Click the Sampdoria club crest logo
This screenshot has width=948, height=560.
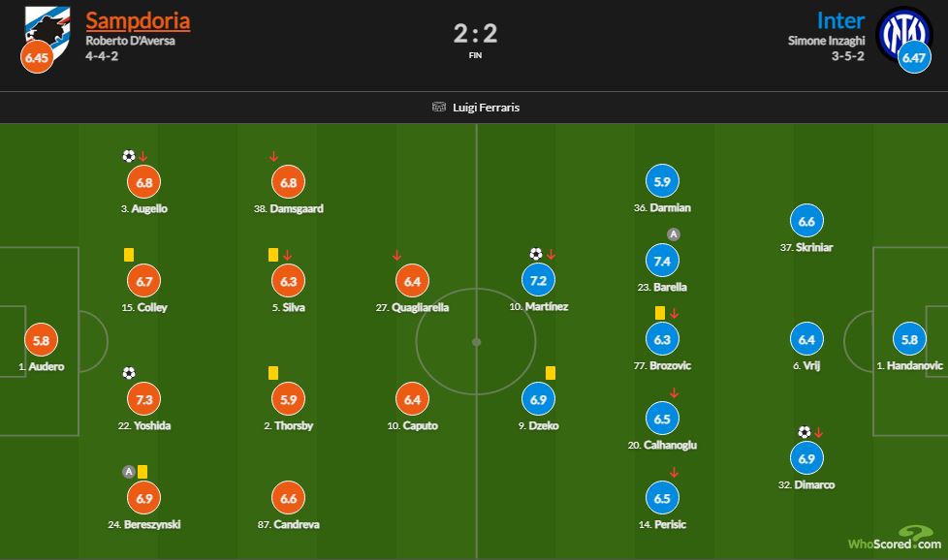pyautogui.click(x=47, y=31)
